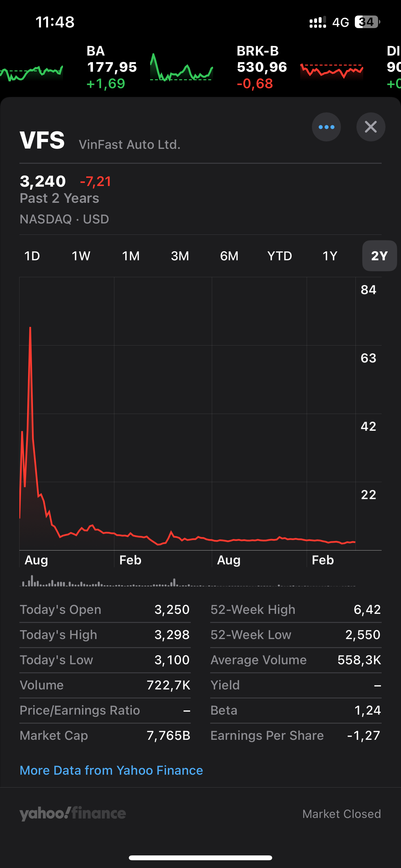Switch chart to 6M range
Screen dimensions: 401x868
coord(229,256)
